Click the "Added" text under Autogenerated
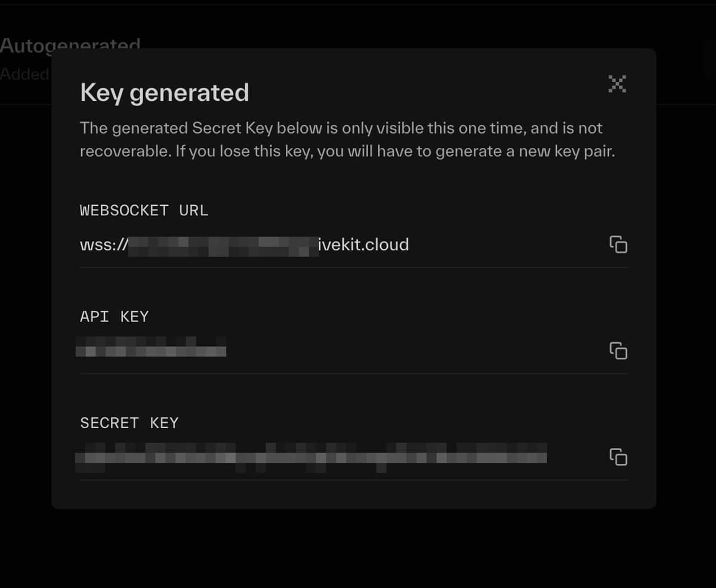The height and width of the screenshot is (588, 716). [24, 74]
